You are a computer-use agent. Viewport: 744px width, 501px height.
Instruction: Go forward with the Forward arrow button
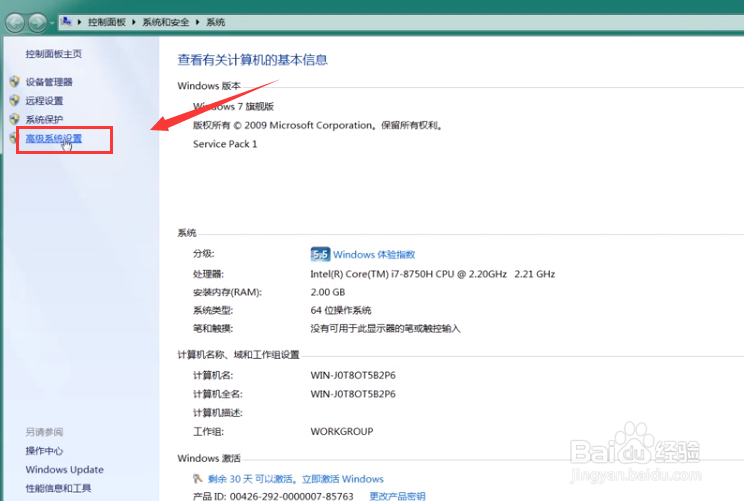(x=37, y=22)
